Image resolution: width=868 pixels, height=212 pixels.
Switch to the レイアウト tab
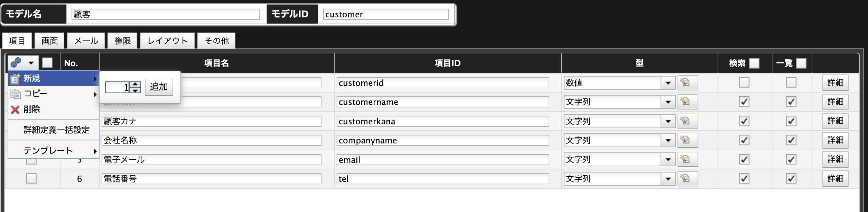coord(167,41)
